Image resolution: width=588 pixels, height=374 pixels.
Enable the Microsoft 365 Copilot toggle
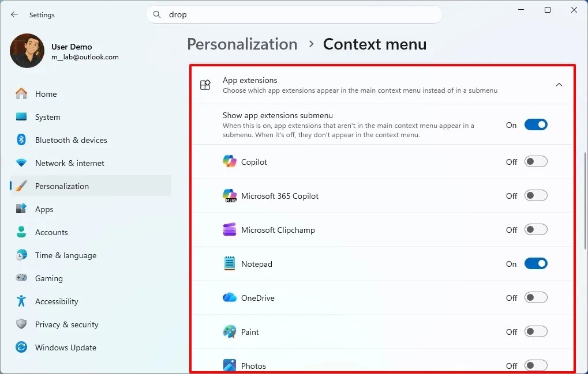coord(536,195)
